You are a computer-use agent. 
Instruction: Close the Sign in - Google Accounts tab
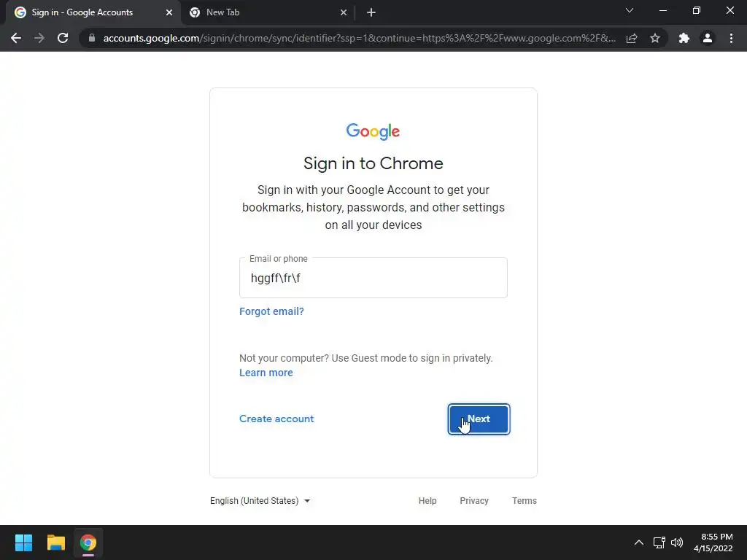(169, 12)
